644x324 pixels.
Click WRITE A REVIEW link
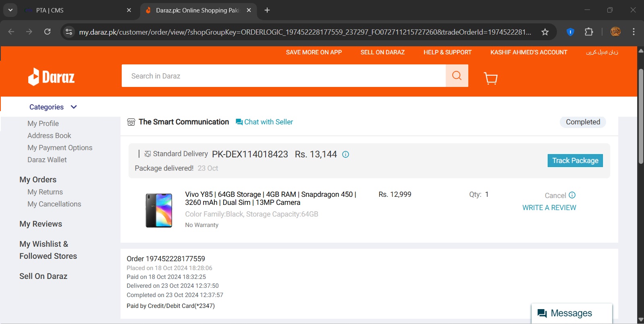tap(549, 208)
